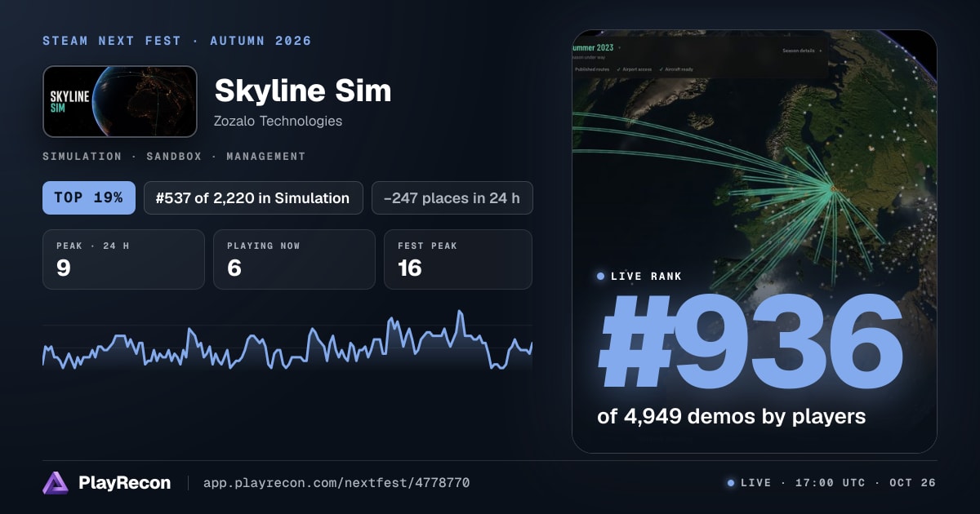Screen dimensions: 980x514
Task: Open the FEST PEAK stat card
Action: click(x=458, y=259)
